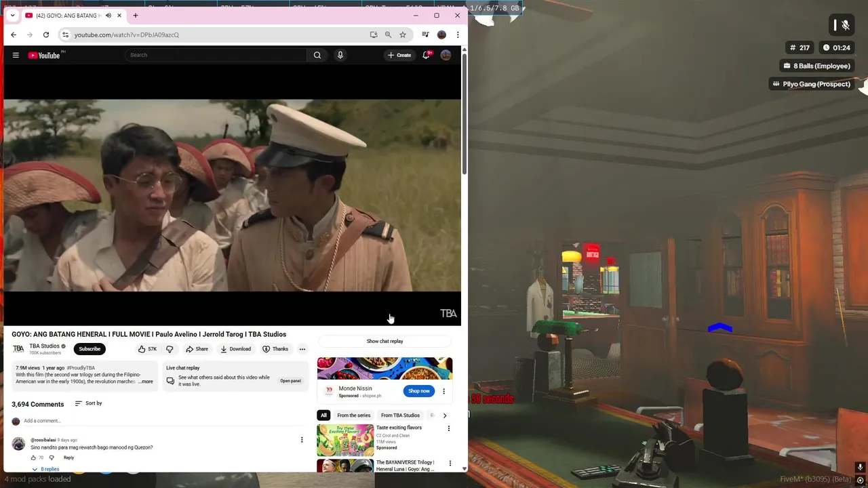This screenshot has height=488, width=868.
Task: Click the YouTube search field
Action: pos(217,55)
